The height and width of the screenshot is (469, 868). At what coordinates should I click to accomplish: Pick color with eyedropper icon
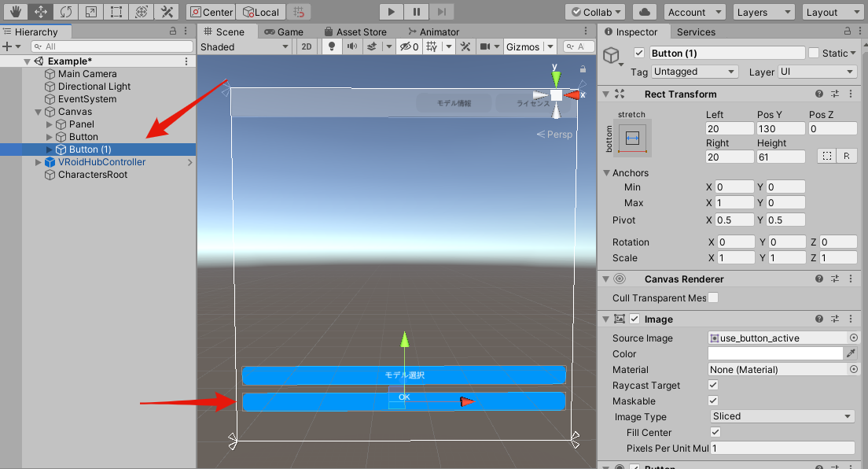click(851, 353)
